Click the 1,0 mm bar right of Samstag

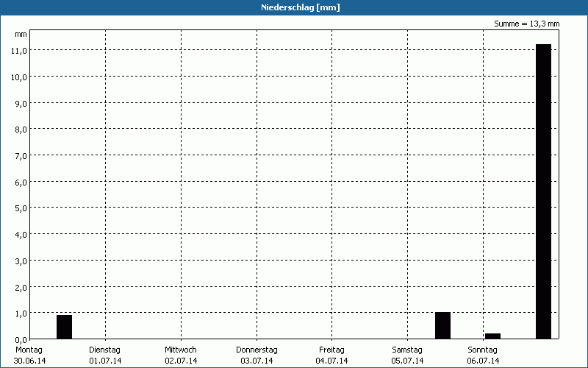coord(442,325)
